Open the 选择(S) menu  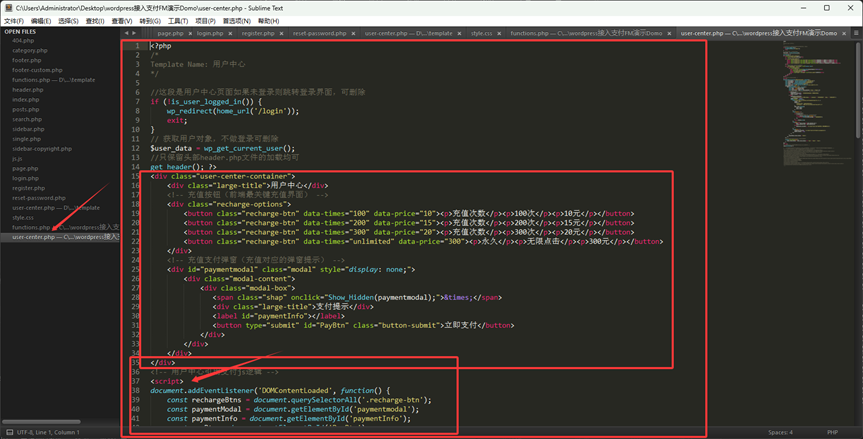point(68,21)
